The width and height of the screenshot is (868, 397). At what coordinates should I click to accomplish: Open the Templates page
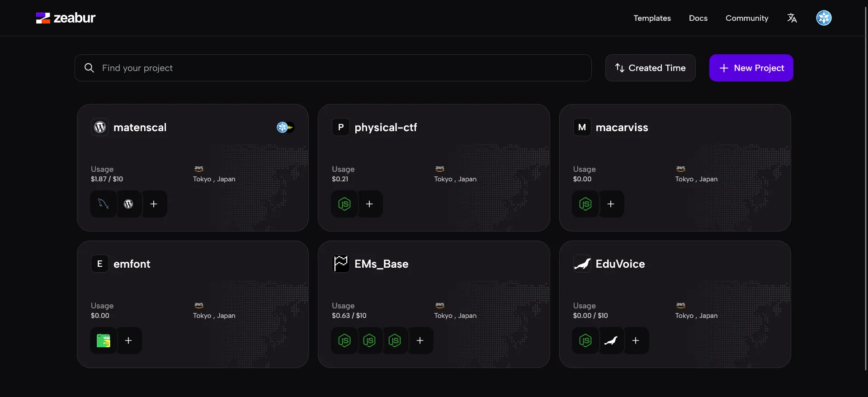point(652,18)
